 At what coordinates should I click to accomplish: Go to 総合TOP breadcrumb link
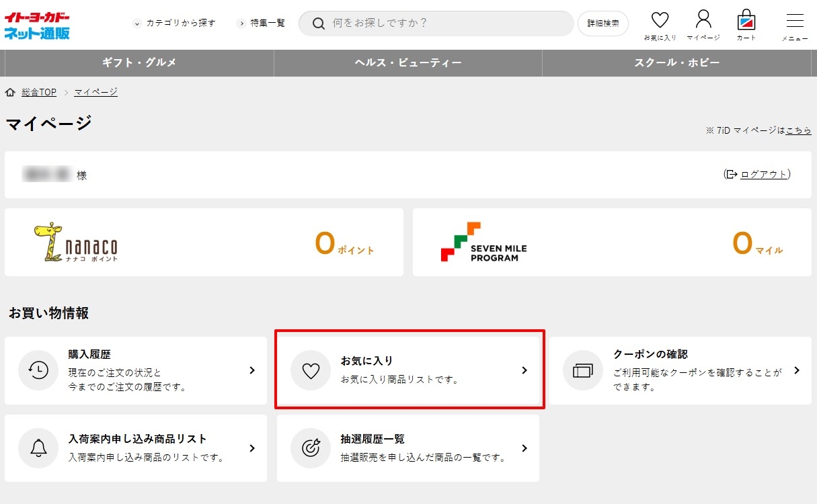click(x=39, y=92)
